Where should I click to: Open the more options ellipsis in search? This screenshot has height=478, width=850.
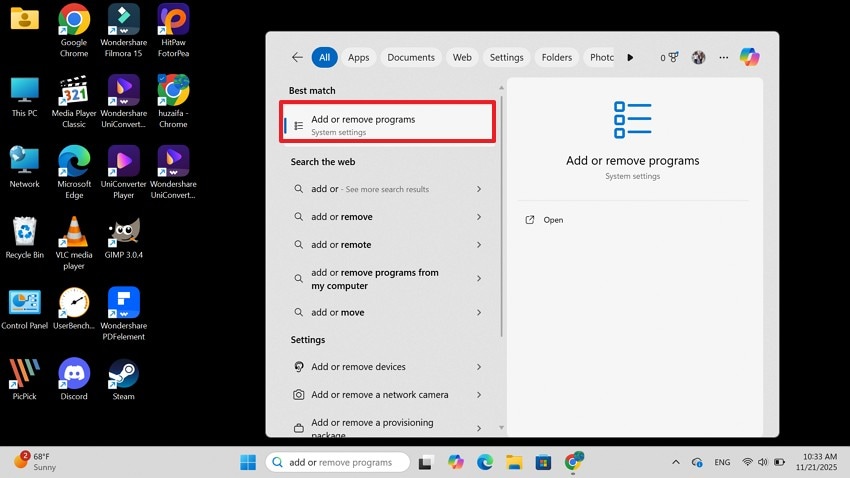[x=724, y=57]
